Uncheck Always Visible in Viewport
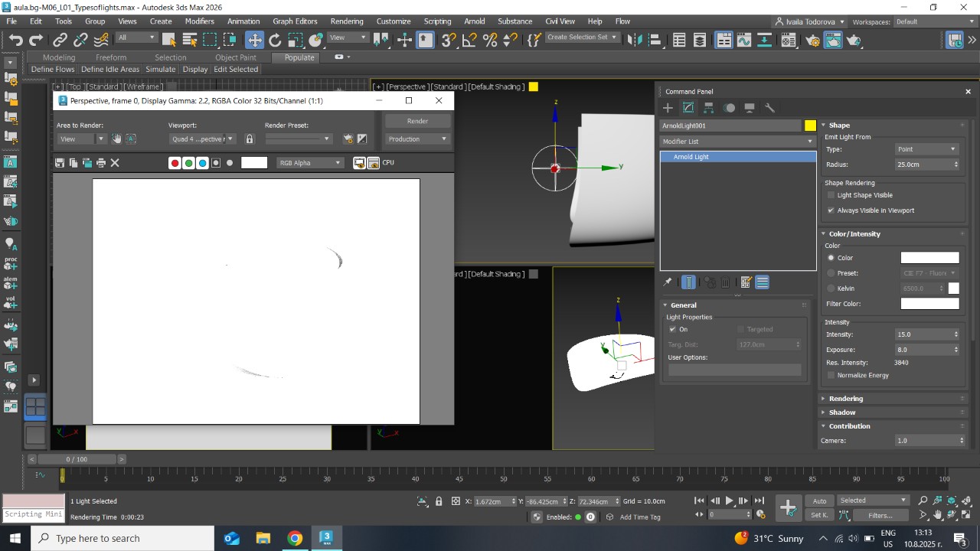The height and width of the screenshot is (551, 980). 831,210
